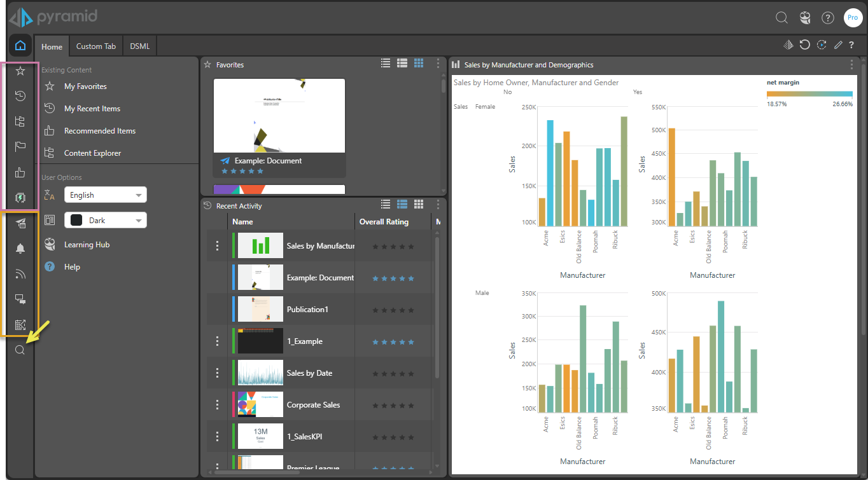Switch Favorites panel to detailed list view

(402, 63)
